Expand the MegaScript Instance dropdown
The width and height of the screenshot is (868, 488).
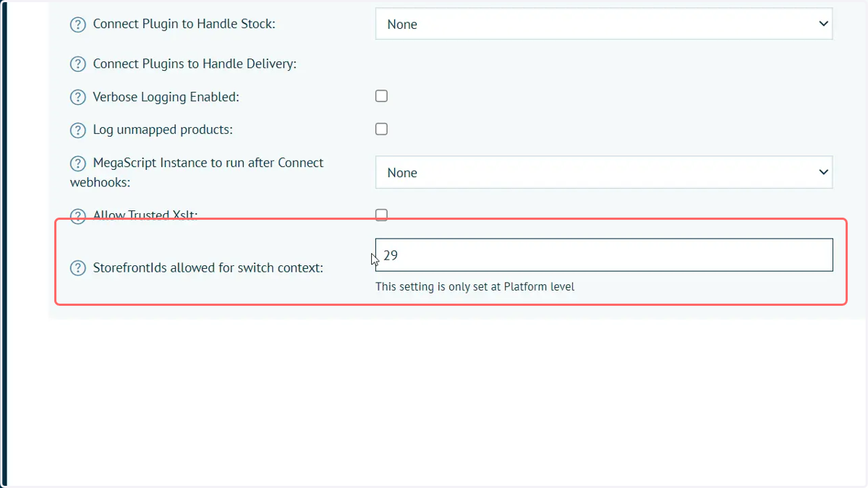coord(604,173)
